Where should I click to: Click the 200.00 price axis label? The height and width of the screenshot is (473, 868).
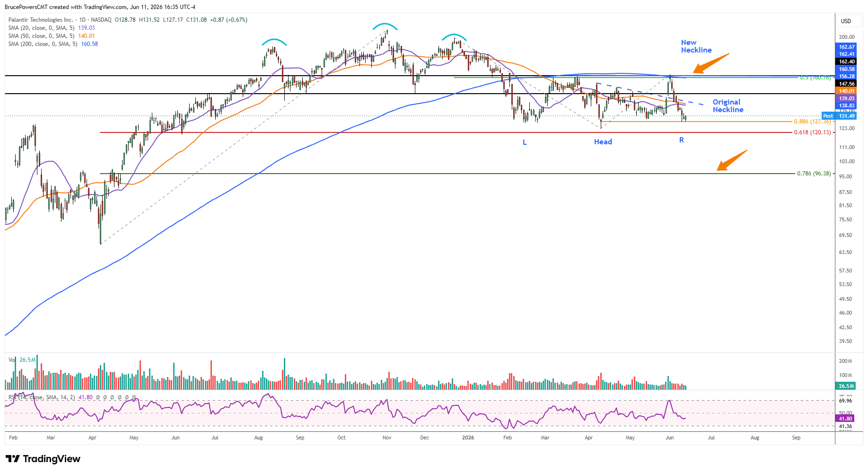coord(847,37)
